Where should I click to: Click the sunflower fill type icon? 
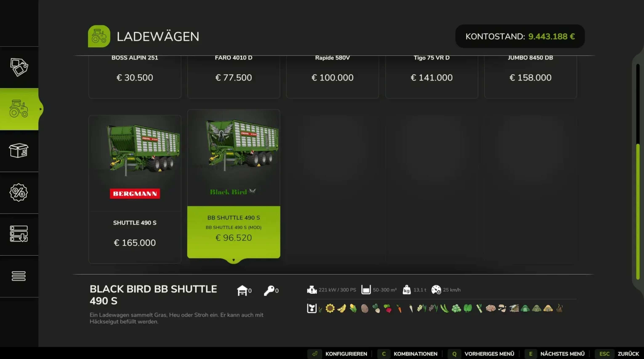[330, 308]
